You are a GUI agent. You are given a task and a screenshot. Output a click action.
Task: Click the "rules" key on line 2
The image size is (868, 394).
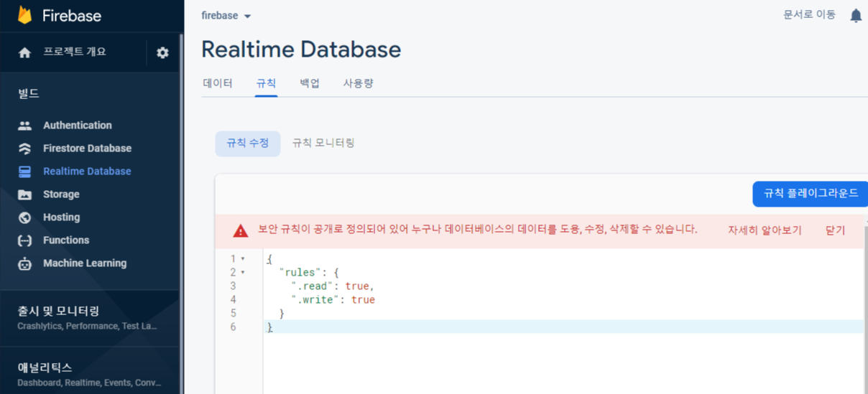coord(299,273)
